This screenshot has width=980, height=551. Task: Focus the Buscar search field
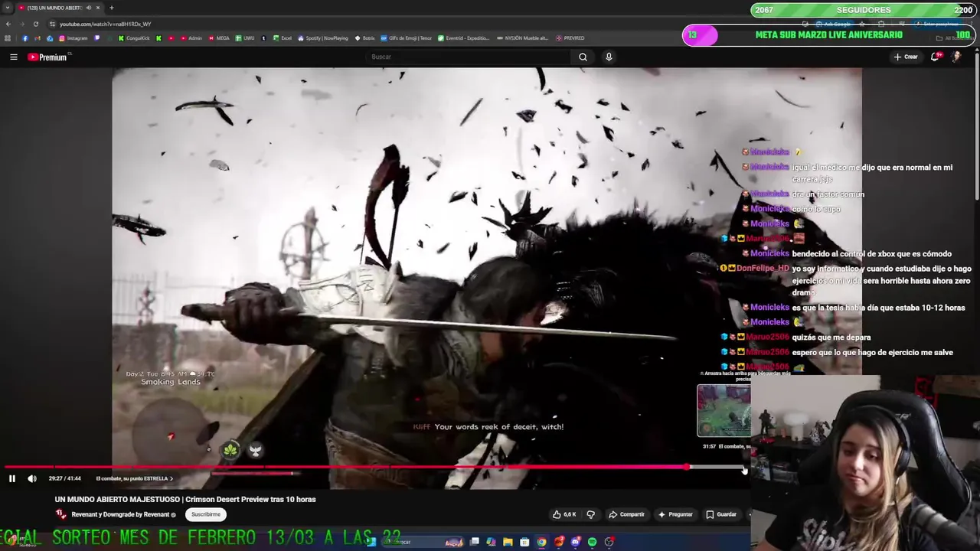[469, 57]
